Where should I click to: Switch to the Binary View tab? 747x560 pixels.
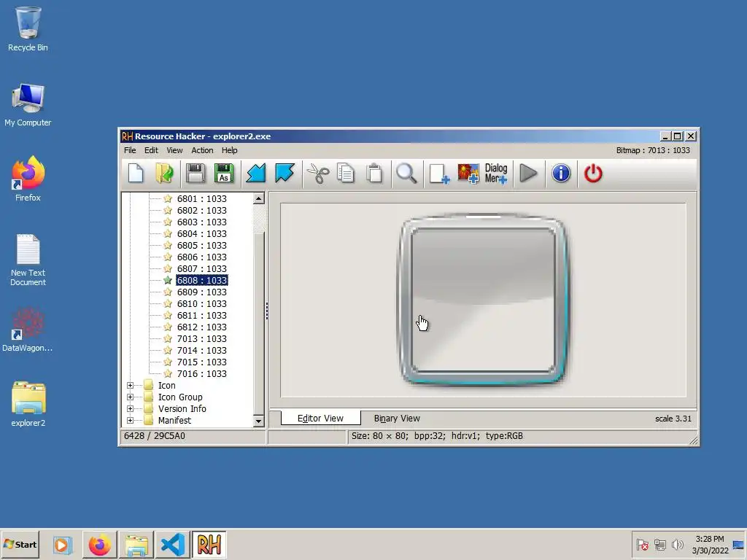397,418
